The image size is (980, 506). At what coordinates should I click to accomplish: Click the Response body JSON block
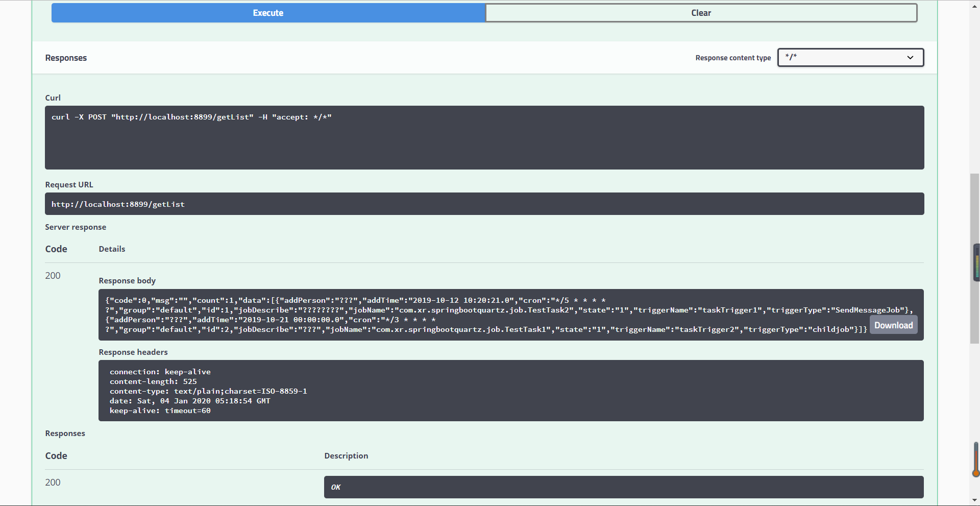coord(511,315)
